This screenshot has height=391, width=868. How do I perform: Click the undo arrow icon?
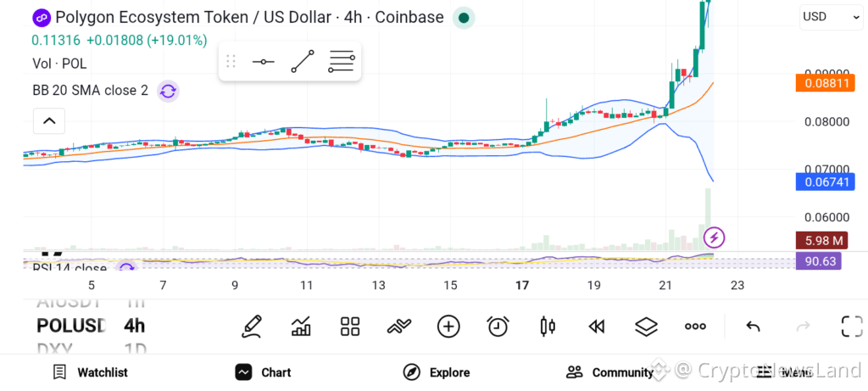(x=753, y=327)
